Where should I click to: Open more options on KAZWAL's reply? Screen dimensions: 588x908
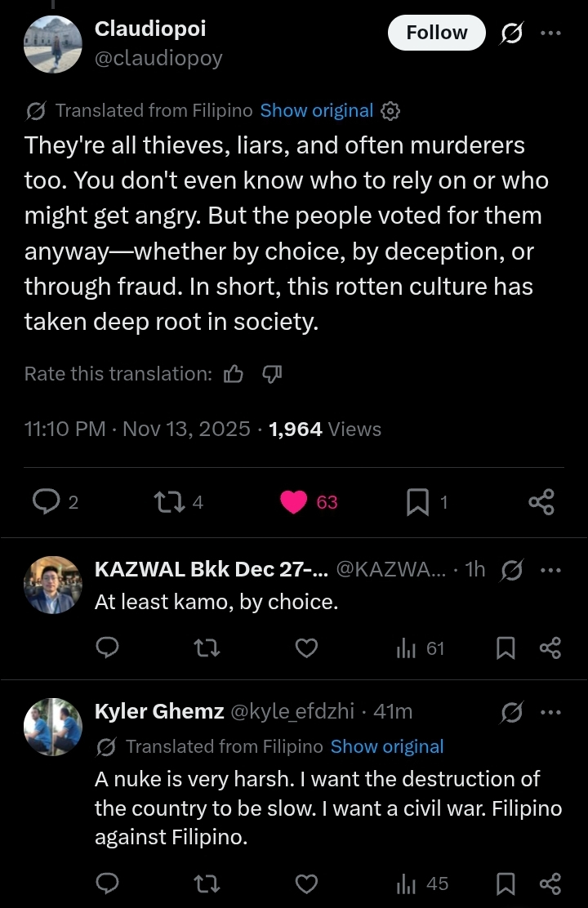[551, 570]
